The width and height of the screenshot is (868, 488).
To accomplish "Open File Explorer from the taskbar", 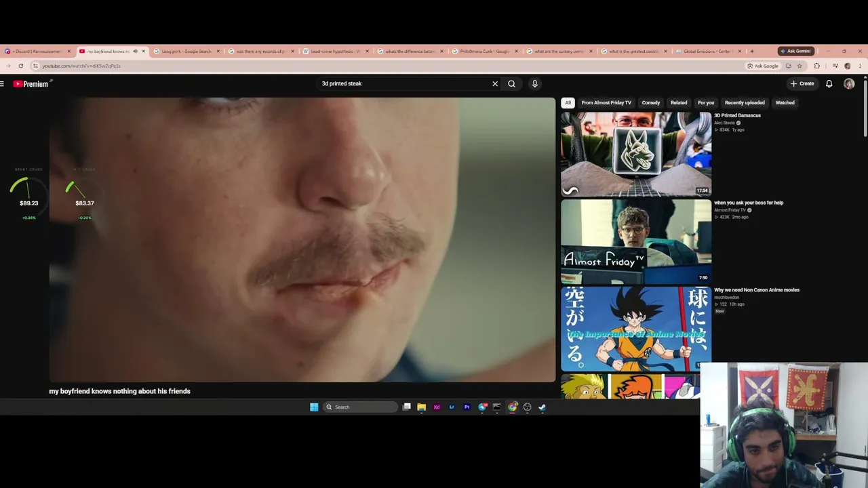I will click(x=422, y=407).
